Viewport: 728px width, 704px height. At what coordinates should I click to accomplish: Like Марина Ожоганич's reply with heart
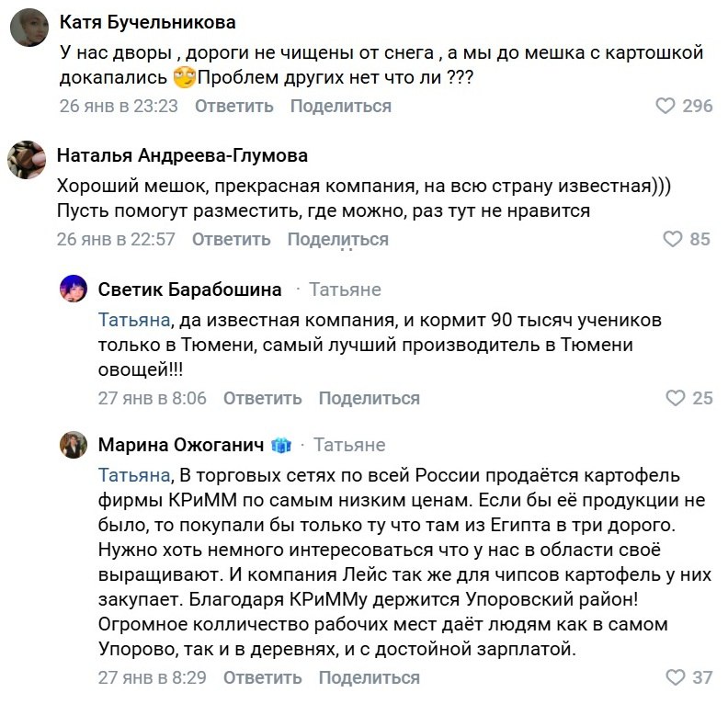677,677
